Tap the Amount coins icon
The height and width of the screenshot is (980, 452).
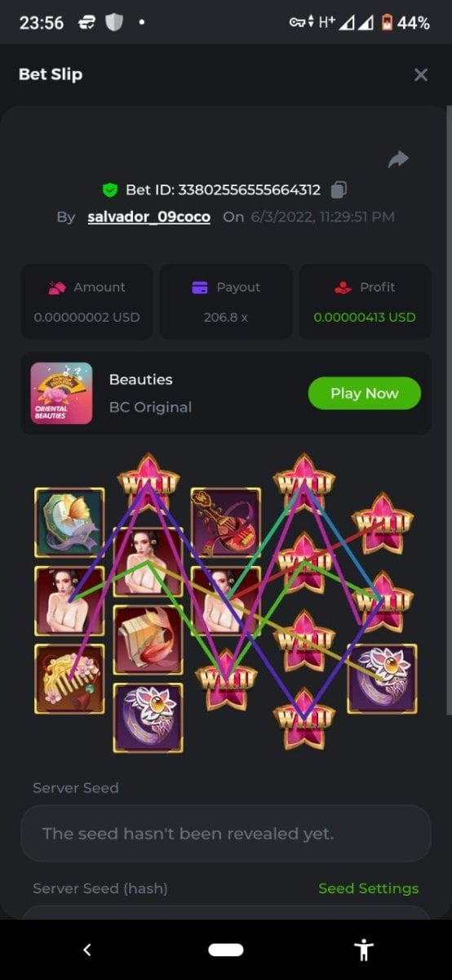[57, 287]
